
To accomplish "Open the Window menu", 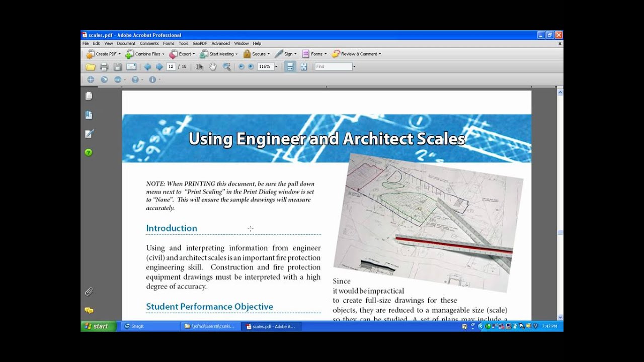I will pyautogui.click(x=242, y=44).
